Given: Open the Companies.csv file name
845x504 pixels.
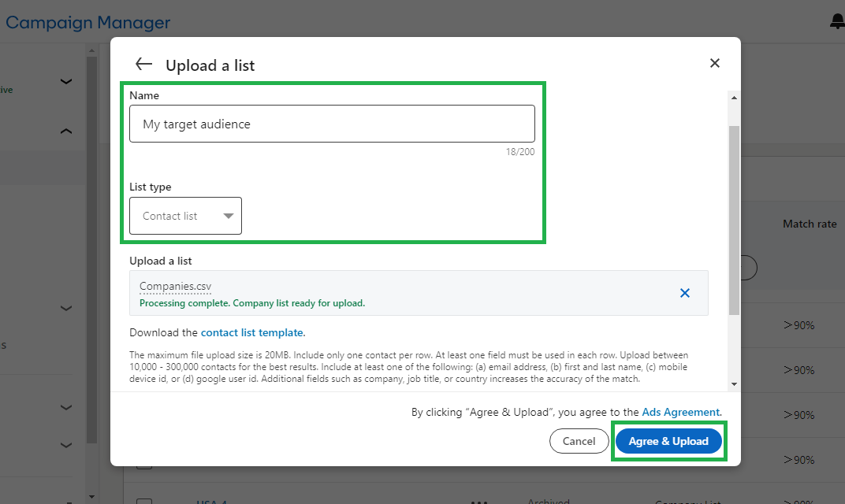Looking at the screenshot, I should tap(175, 287).
